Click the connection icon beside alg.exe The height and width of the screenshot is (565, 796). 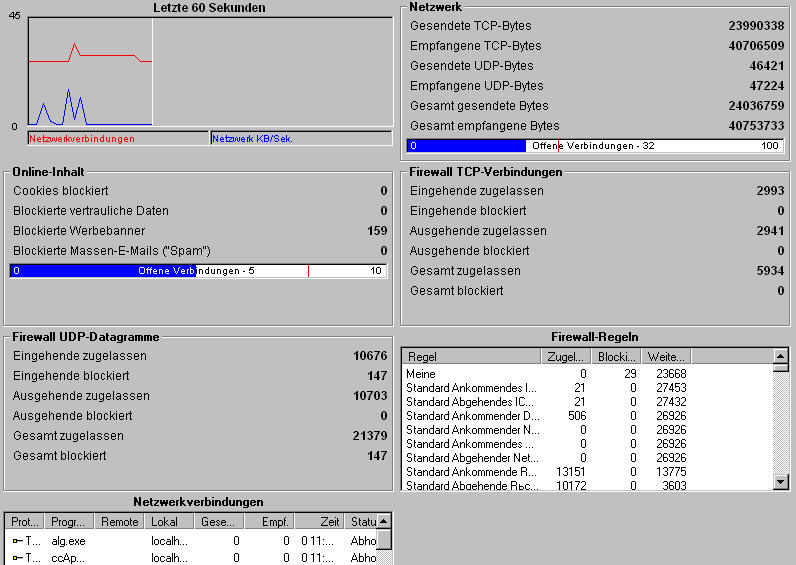coord(17,541)
